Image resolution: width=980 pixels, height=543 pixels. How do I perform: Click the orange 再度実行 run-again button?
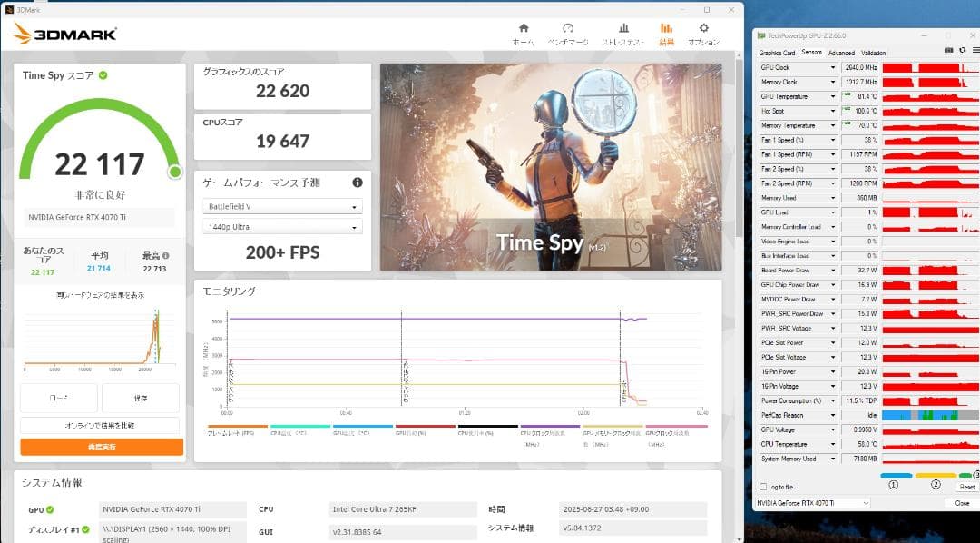click(102, 448)
